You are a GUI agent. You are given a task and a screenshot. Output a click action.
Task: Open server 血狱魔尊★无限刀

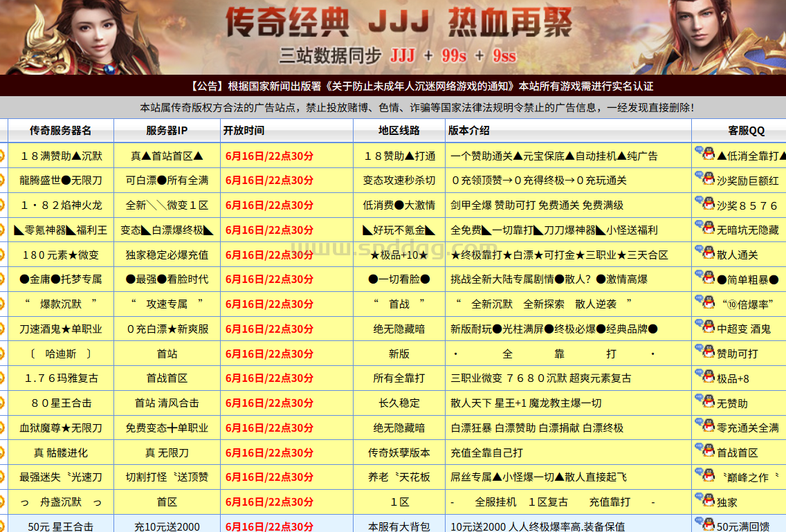coord(61,428)
